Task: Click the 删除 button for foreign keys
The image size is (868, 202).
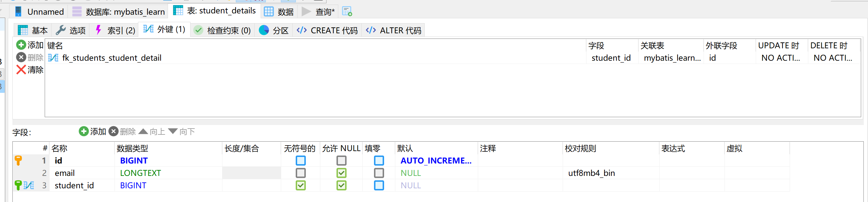Action: [x=30, y=57]
